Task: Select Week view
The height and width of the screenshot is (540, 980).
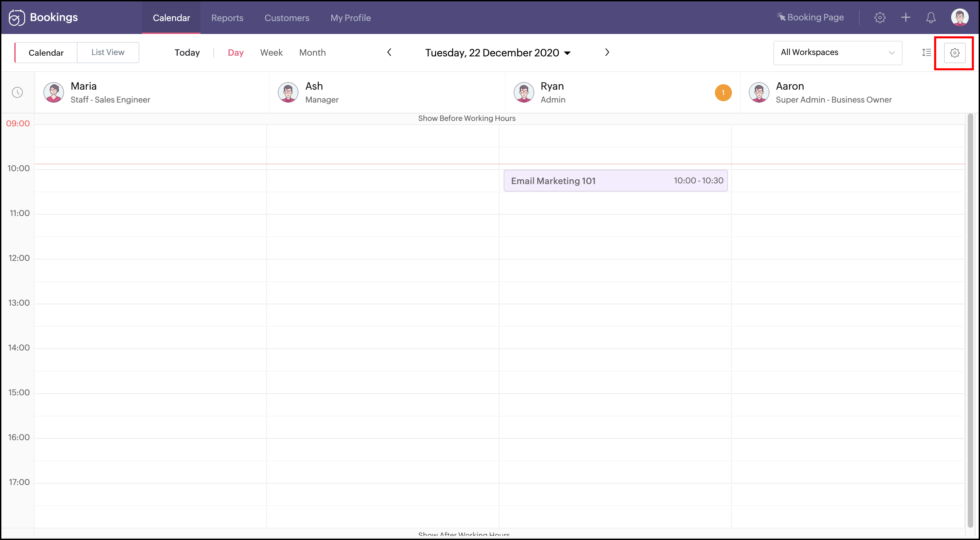Action: click(x=271, y=53)
